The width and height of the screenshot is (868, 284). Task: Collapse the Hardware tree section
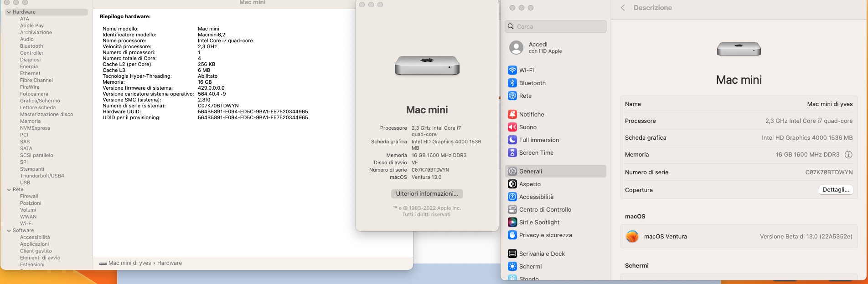[9, 12]
